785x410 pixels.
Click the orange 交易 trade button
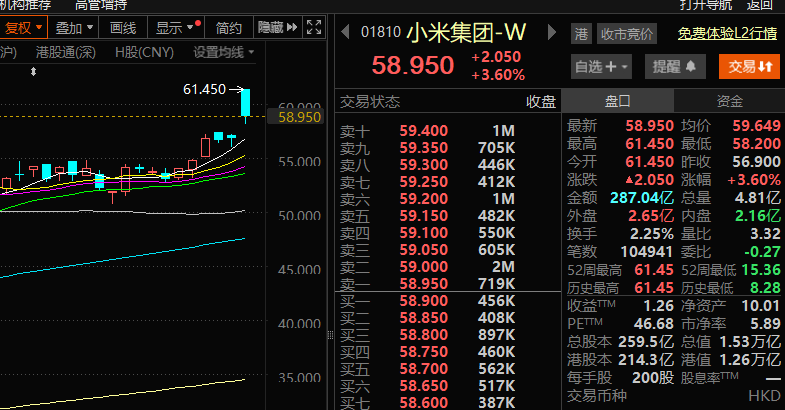click(749, 67)
